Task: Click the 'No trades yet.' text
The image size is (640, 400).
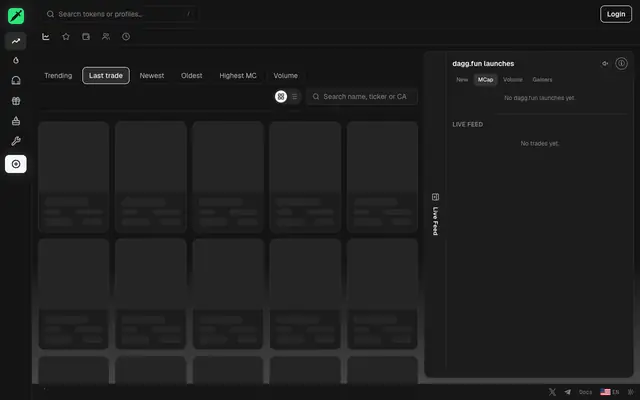Action: (540, 143)
